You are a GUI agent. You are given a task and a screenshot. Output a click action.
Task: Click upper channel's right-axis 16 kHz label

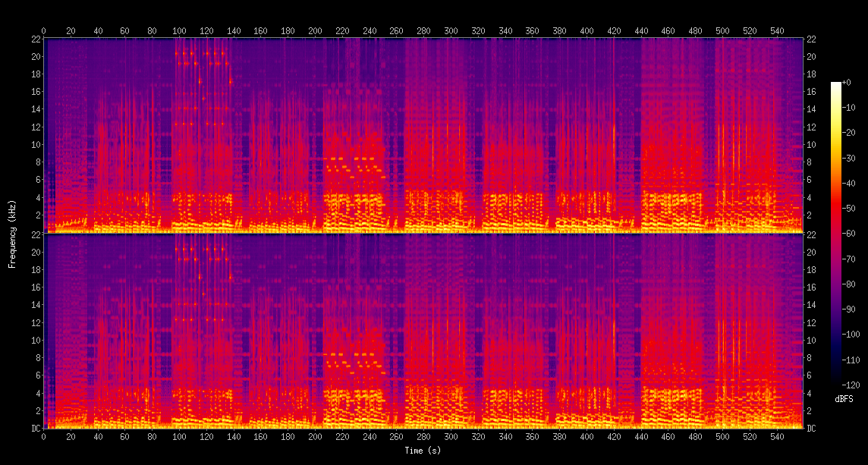810,91
